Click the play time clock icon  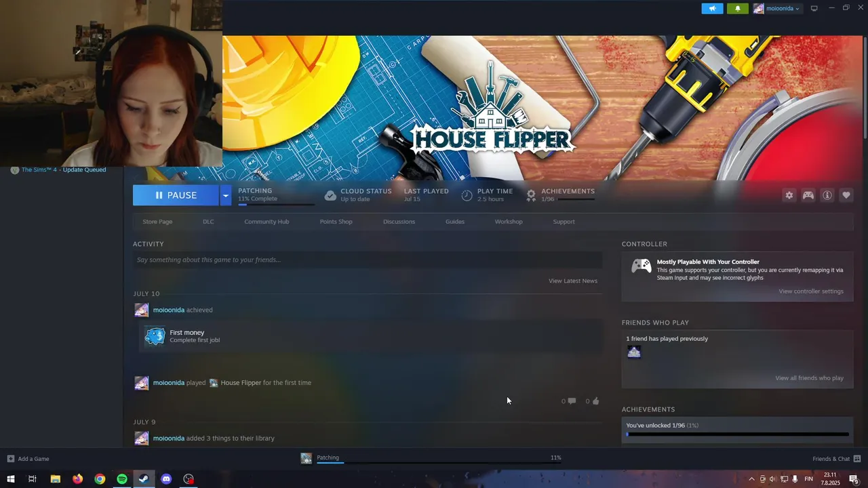click(467, 195)
